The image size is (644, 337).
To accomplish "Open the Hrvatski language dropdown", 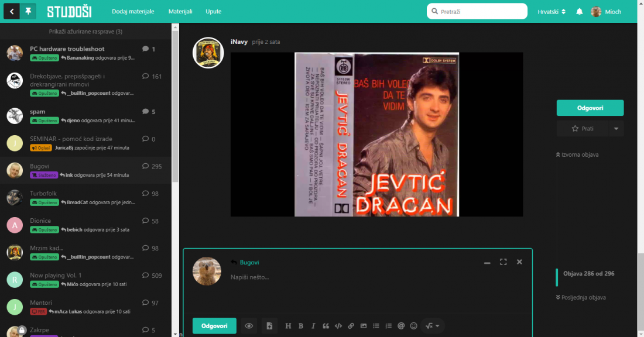I will [551, 12].
